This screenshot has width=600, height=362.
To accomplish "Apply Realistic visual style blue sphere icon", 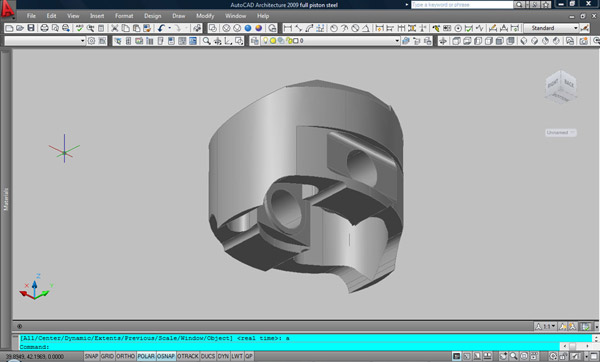I will [248, 28].
